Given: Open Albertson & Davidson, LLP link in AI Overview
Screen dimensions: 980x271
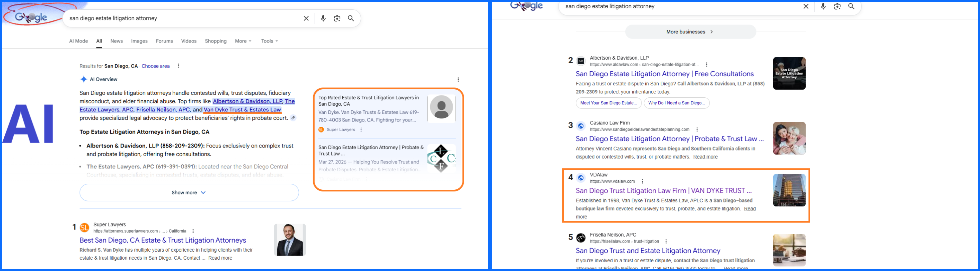Looking at the screenshot, I should [x=248, y=101].
